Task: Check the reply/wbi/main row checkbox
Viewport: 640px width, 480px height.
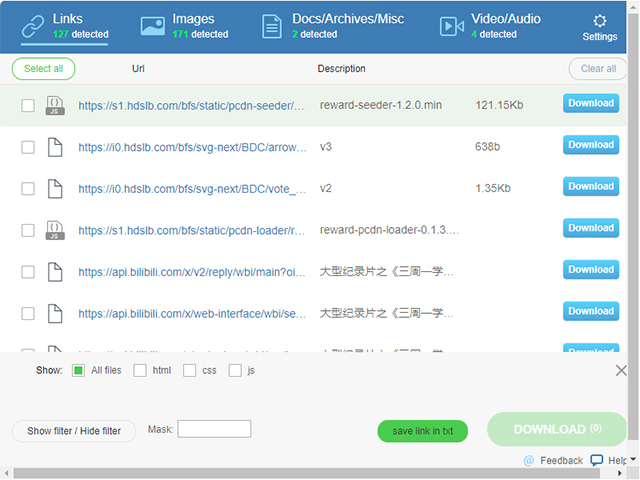Action: (x=28, y=272)
